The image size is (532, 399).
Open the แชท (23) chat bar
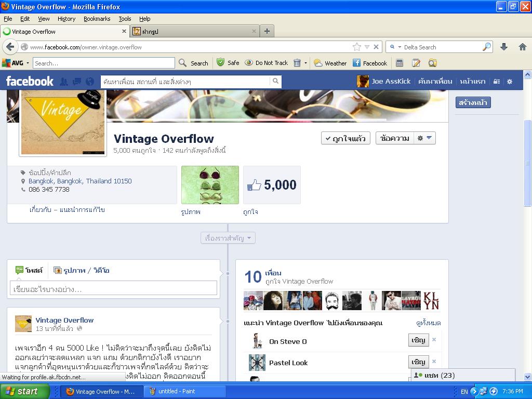[463, 375]
